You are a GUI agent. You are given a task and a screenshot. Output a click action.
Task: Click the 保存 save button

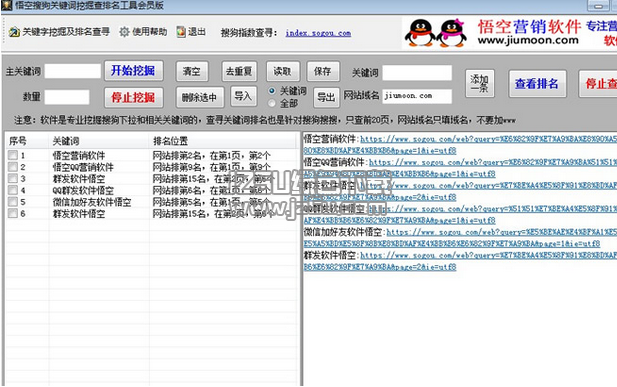point(323,71)
